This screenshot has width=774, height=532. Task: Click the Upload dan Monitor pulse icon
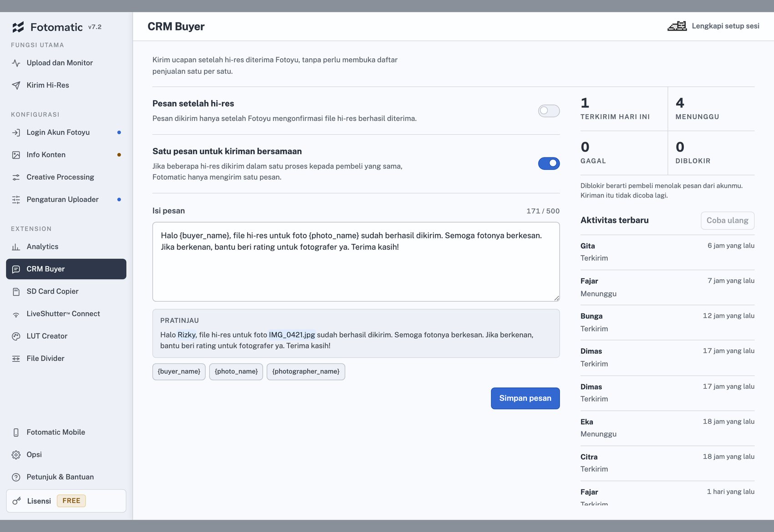click(16, 63)
